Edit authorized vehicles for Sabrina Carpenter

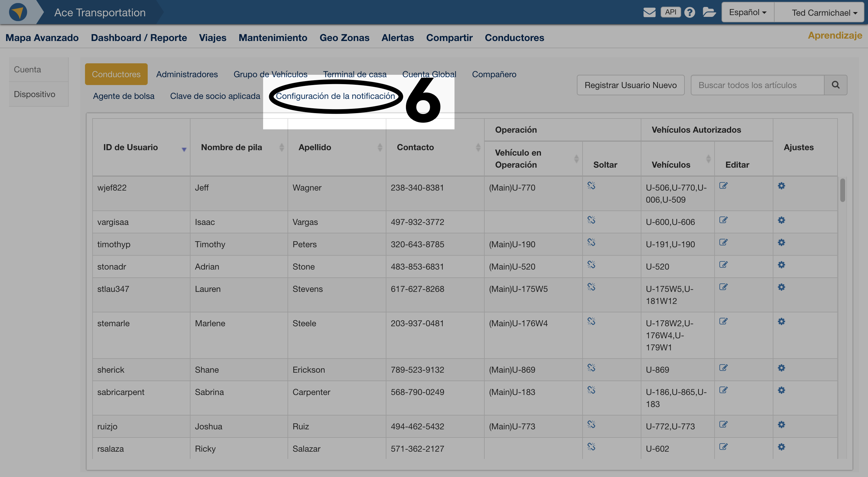click(723, 390)
